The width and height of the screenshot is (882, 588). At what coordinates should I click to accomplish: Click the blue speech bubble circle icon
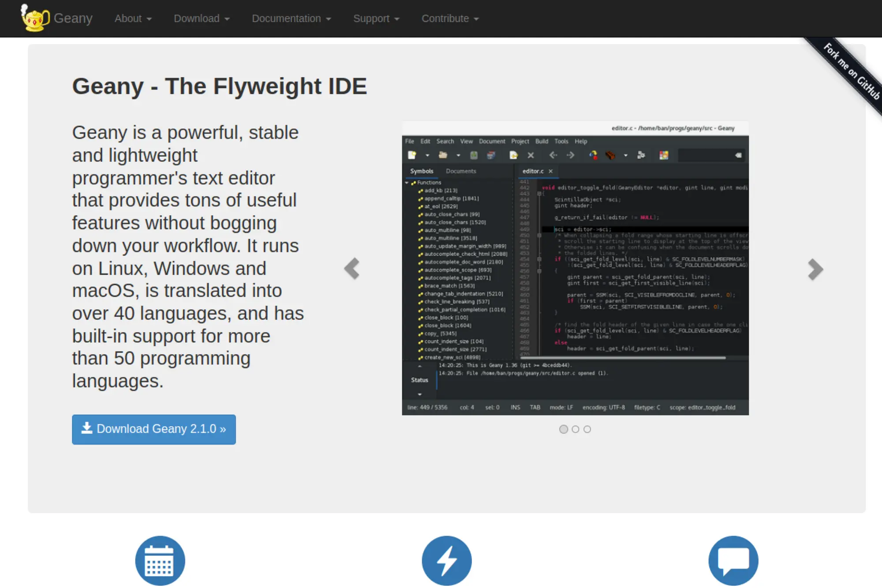point(733,561)
